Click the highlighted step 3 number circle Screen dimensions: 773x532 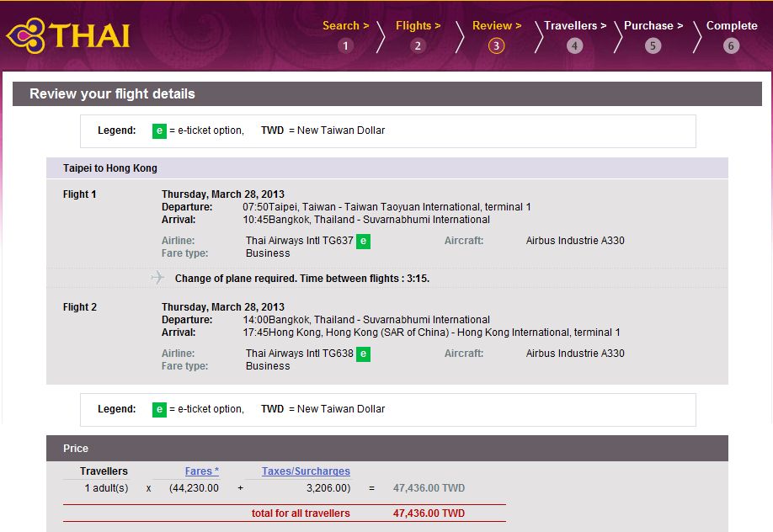point(496,46)
